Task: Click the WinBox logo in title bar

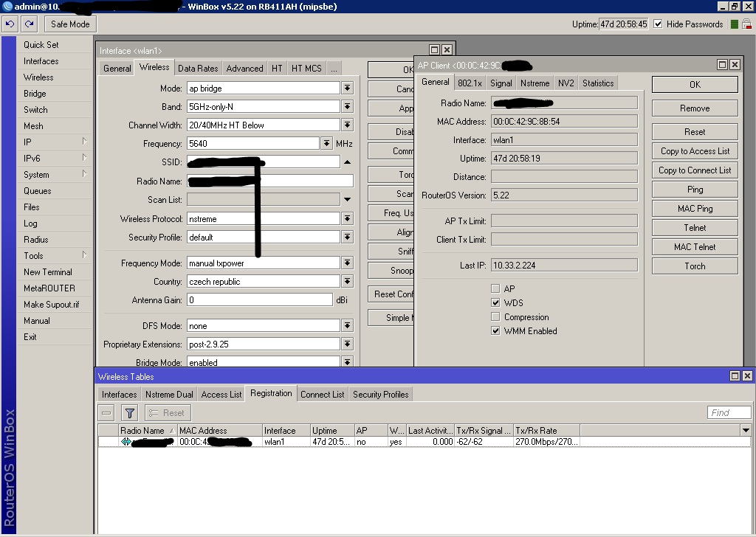Action: pyautogui.click(x=7, y=6)
